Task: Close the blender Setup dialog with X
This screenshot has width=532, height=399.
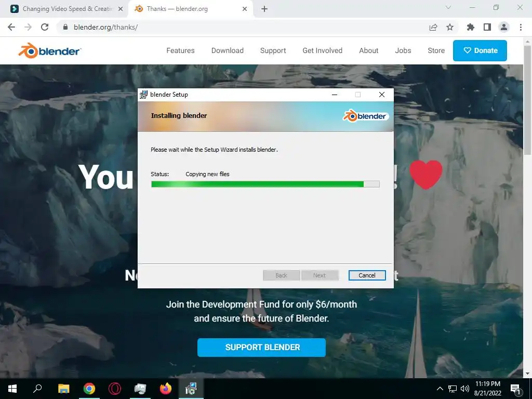Action: point(382,95)
